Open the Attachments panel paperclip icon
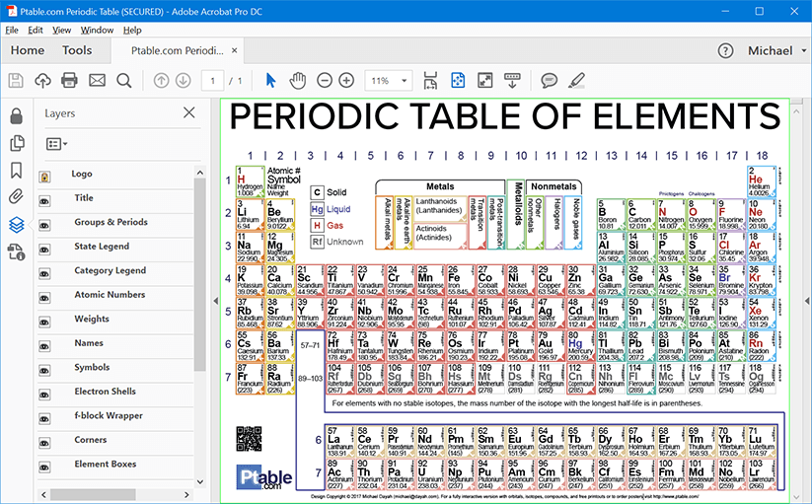The width and height of the screenshot is (812, 504). point(16,197)
